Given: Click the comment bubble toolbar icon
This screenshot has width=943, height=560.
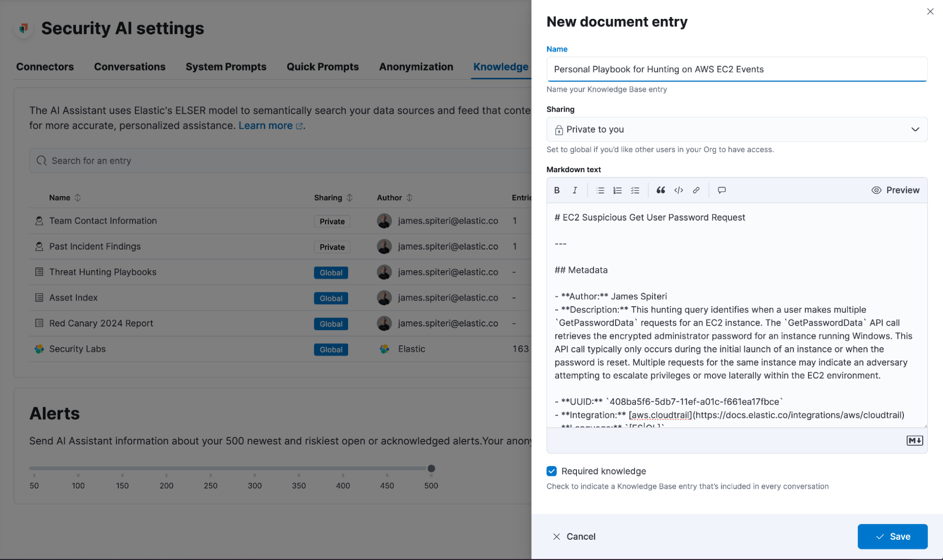Looking at the screenshot, I should 722,190.
